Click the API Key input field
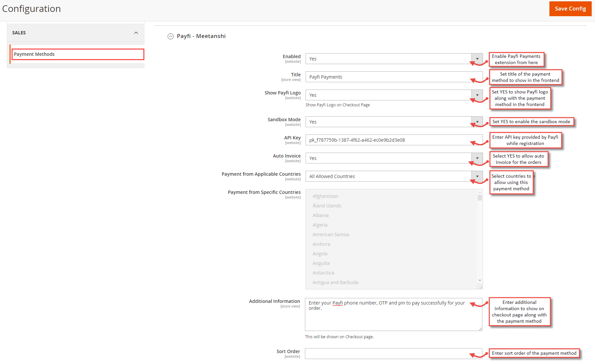Viewport: 595px width, 364px height. pos(394,140)
